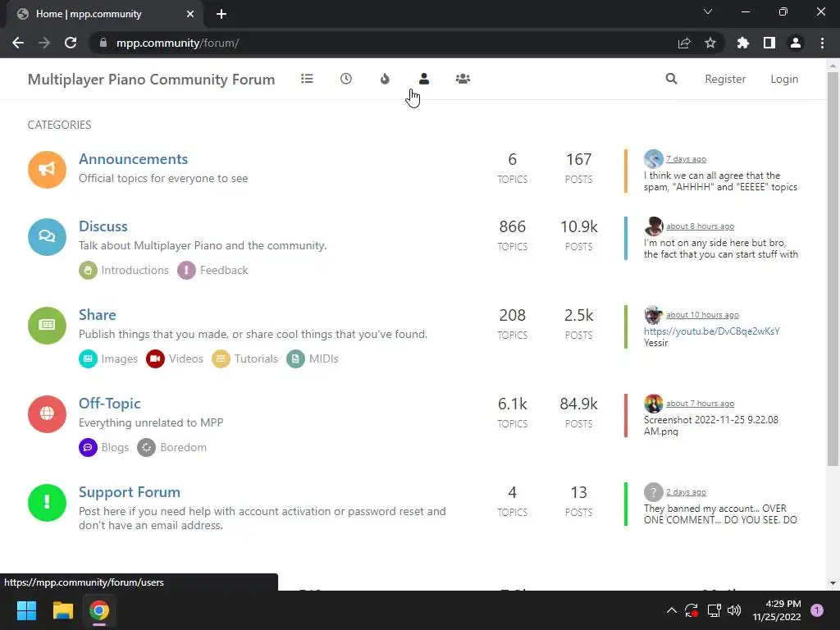Open Chrome three-dot menu

pos(822,43)
